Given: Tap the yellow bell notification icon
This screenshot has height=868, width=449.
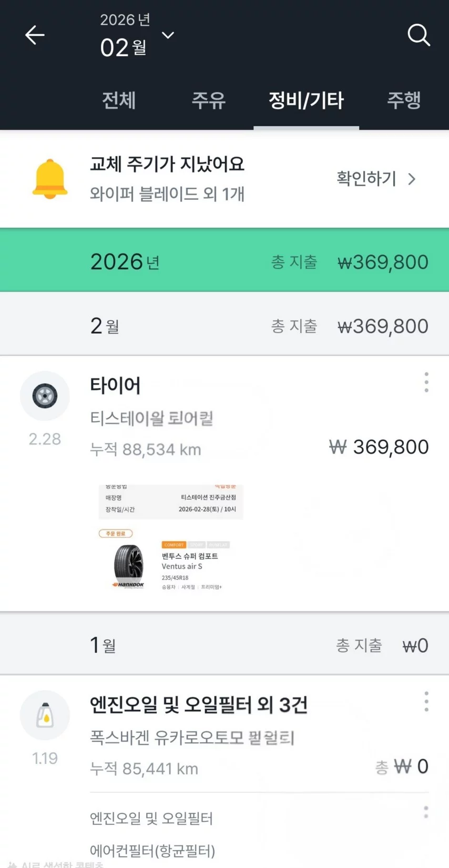Looking at the screenshot, I should (50, 179).
